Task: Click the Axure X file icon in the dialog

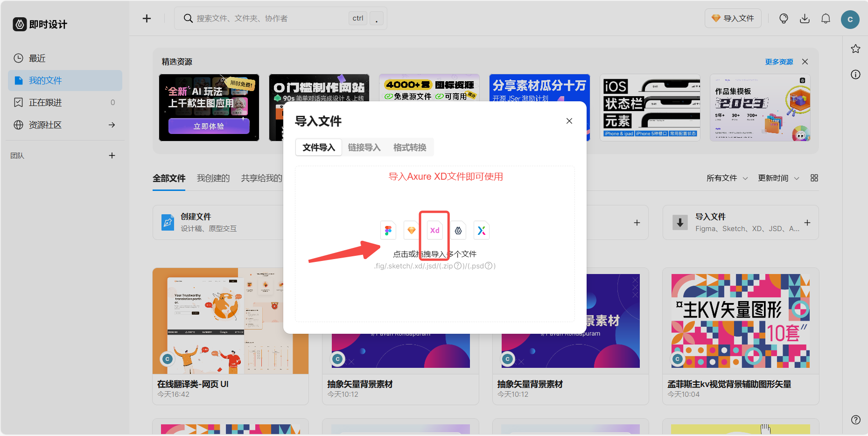Action: (482, 230)
